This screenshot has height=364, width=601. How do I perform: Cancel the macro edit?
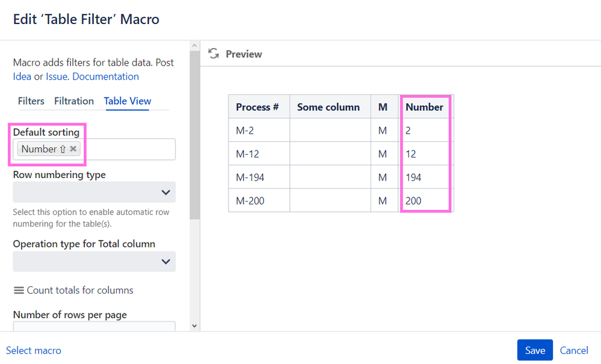[x=574, y=350]
